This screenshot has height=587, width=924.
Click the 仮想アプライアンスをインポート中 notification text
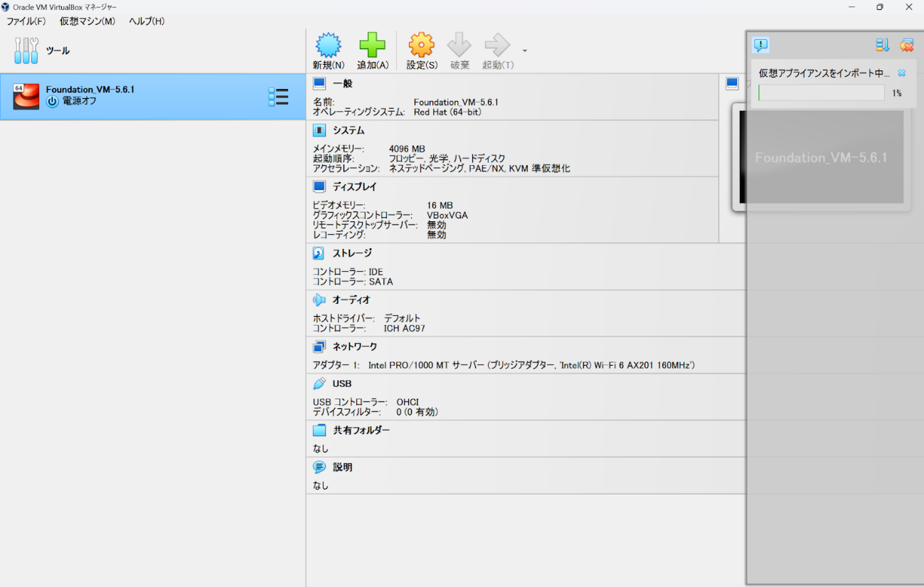[x=824, y=73]
